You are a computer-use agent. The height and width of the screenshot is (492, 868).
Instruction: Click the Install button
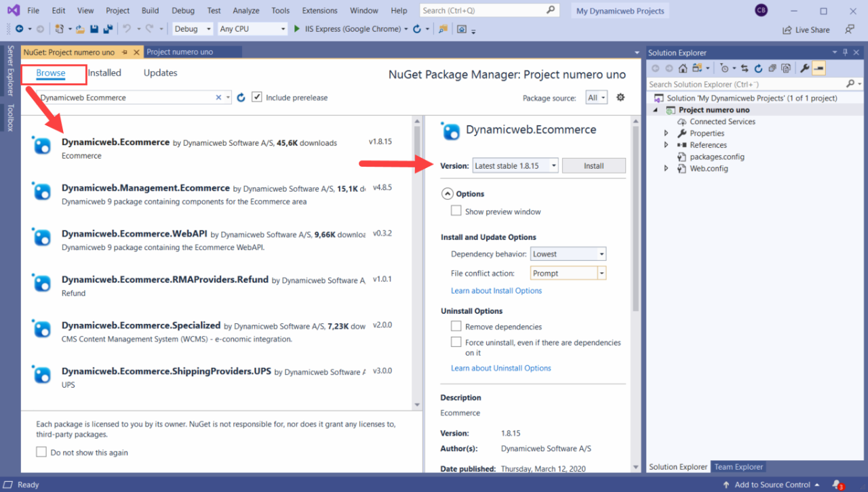point(593,166)
